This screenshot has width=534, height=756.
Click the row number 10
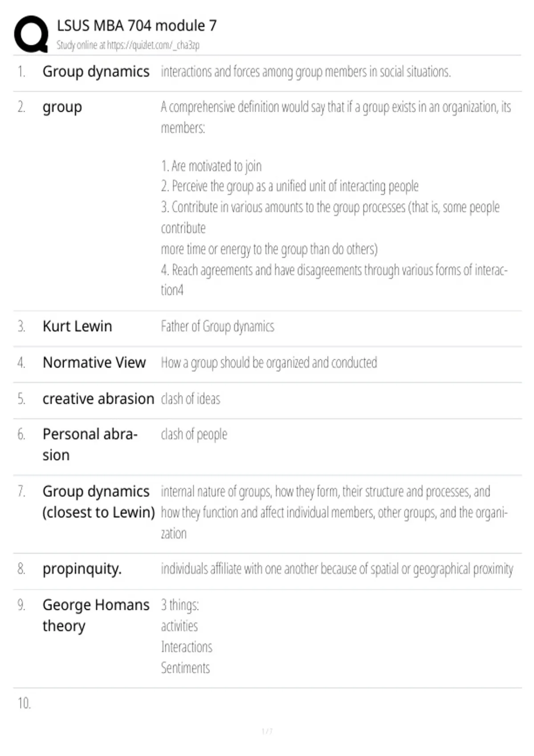pyautogui.click(x=24, y=703)
